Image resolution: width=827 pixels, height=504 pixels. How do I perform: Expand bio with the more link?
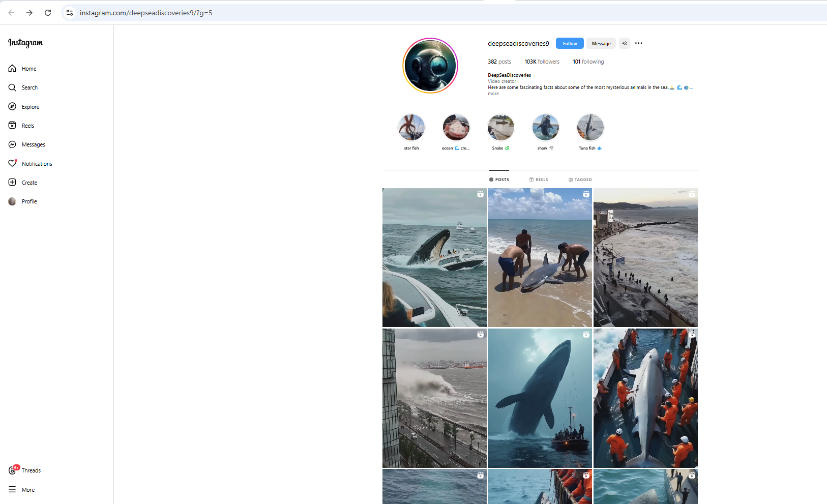(493, 94)
